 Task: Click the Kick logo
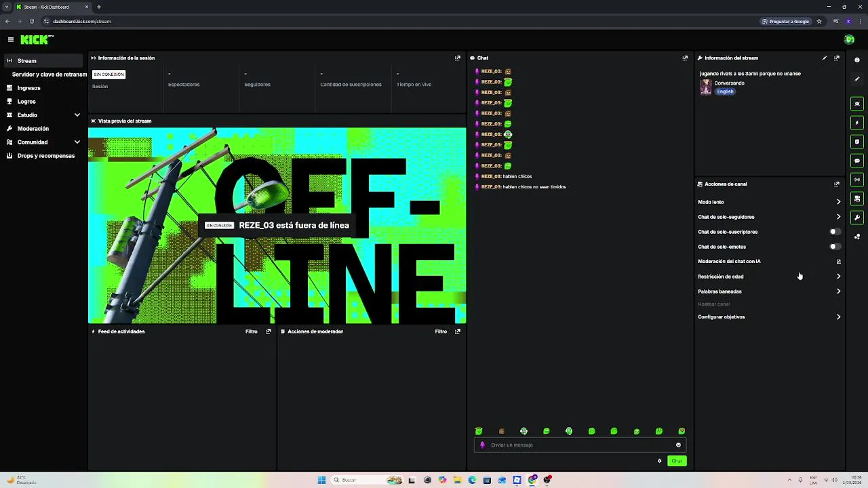click(37, 40)
